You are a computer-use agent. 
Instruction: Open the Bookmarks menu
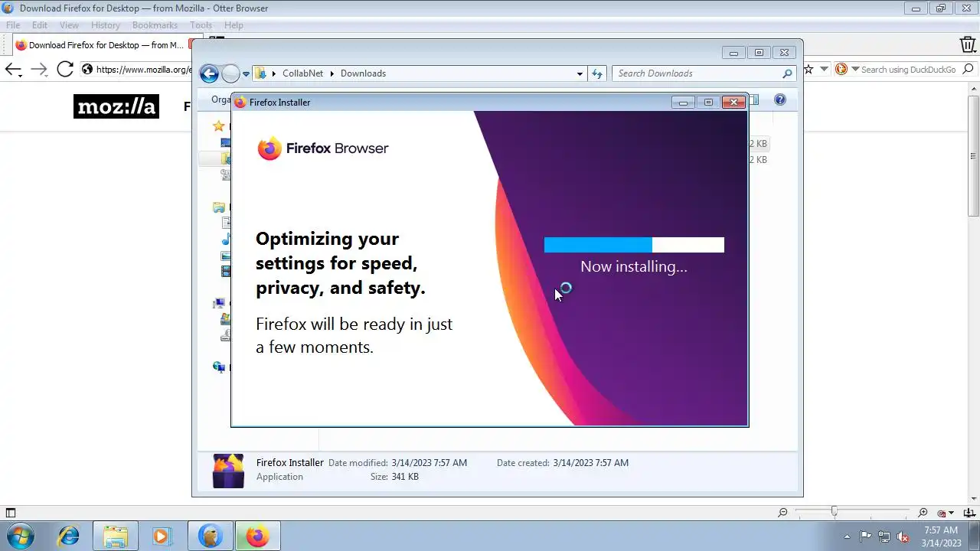pyautogui.click(x=155, y=25)
